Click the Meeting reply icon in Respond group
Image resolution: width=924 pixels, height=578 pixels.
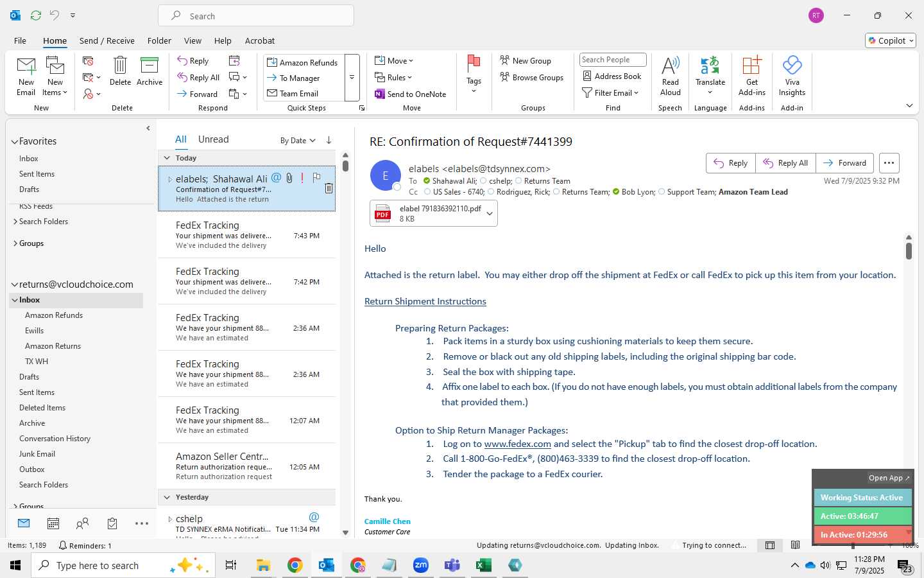(x=234, y=60)
